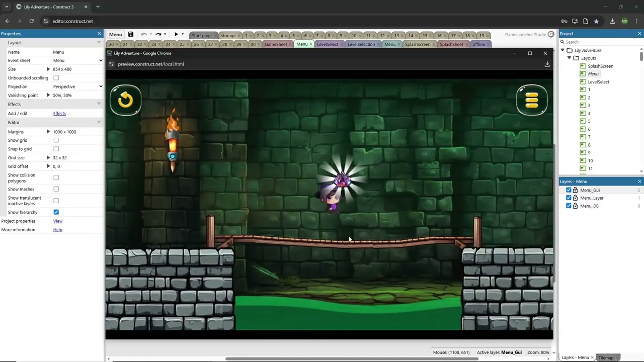Click the layout Name field containing Menu
The width and height of the screenshot is (644, 362).
[77, 52]
